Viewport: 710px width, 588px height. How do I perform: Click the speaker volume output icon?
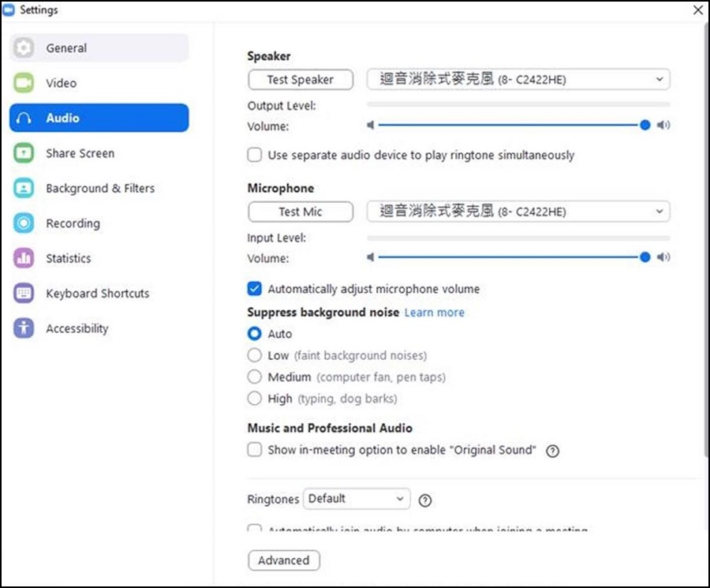coord(663,125)
